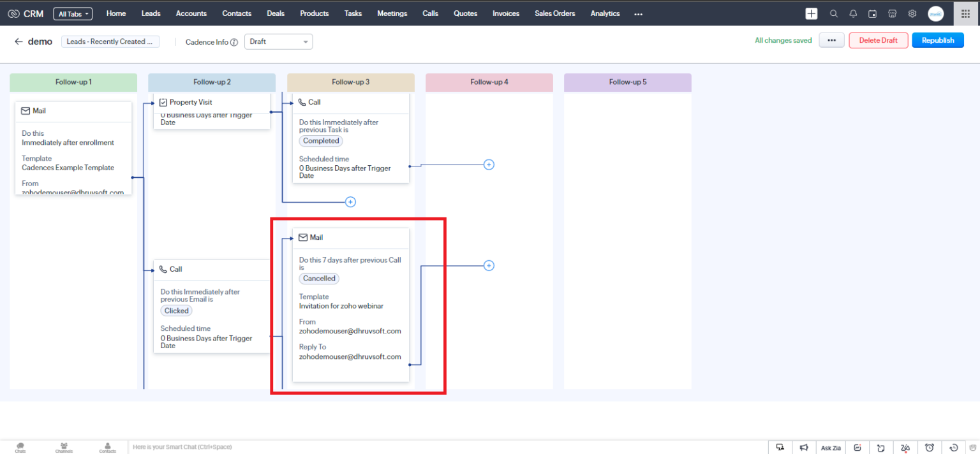Open the Settings gear

pyautogui.click(x=912, y=13)
